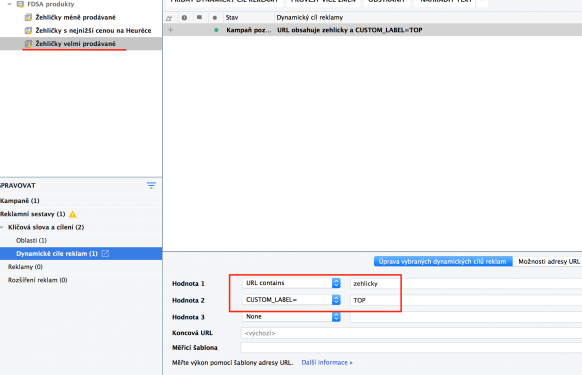Click the warning triangle next to Reklamní sestavy
The height and width of the screenshot is (375, 582).
(73, 214)
